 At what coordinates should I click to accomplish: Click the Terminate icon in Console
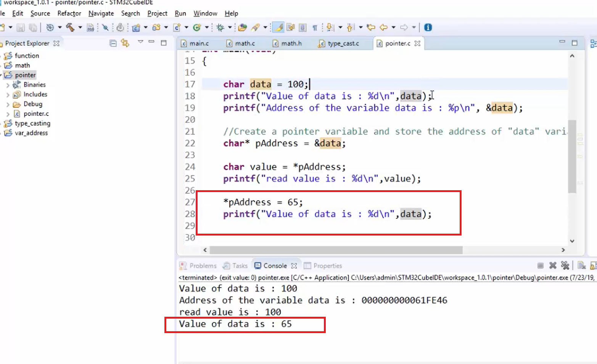point(540,265)
